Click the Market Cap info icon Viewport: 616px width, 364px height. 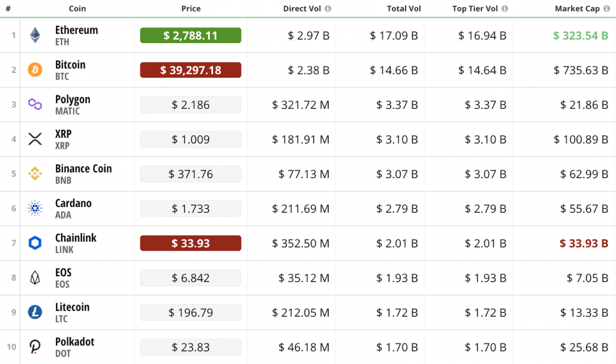click(606, 9)
